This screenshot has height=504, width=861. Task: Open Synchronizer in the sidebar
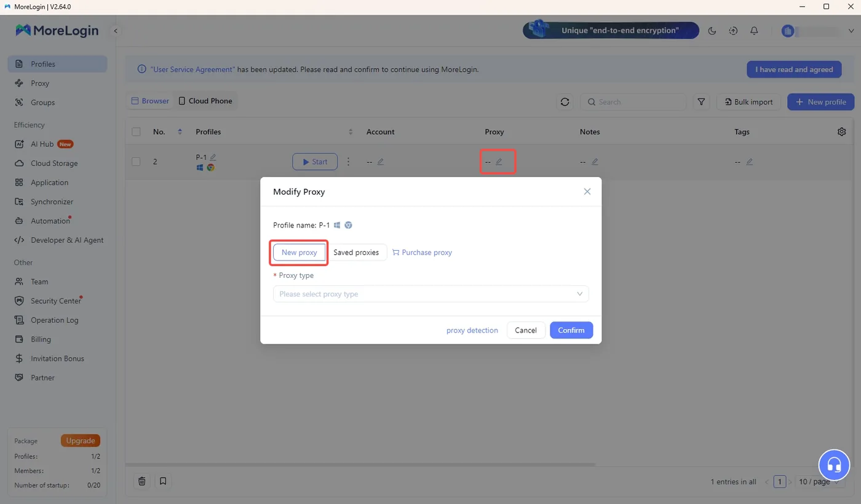pos(57,202)
